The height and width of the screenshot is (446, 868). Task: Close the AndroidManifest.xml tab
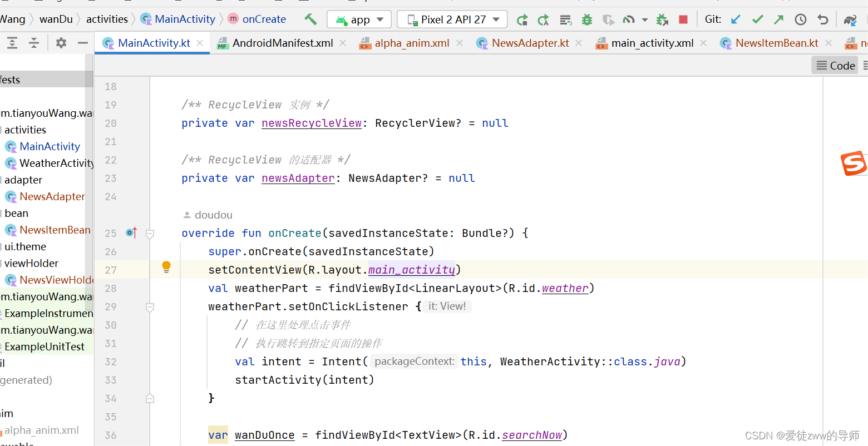tap(343, 43)
